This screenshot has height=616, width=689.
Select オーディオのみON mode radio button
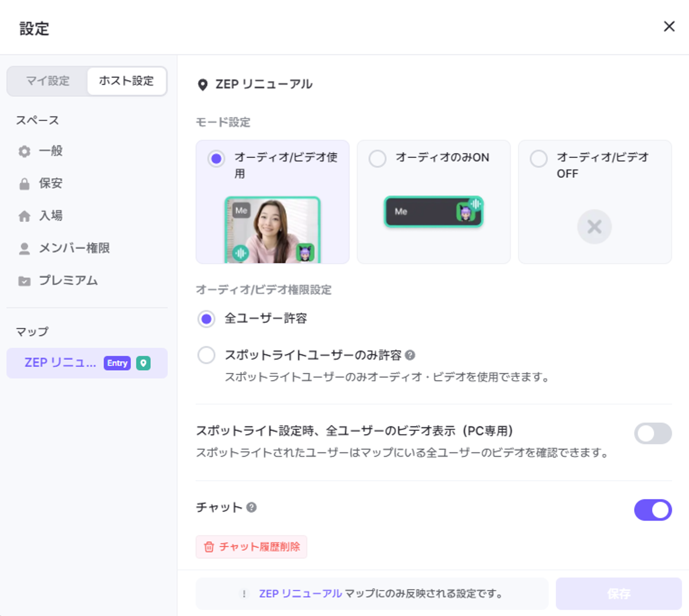(x=377, y=158)
